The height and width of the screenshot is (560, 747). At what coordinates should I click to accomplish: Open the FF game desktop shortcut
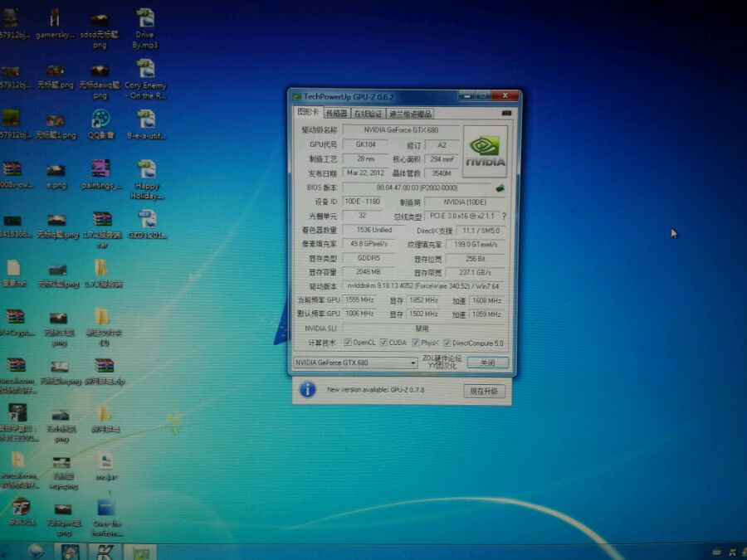pos(22,512)
